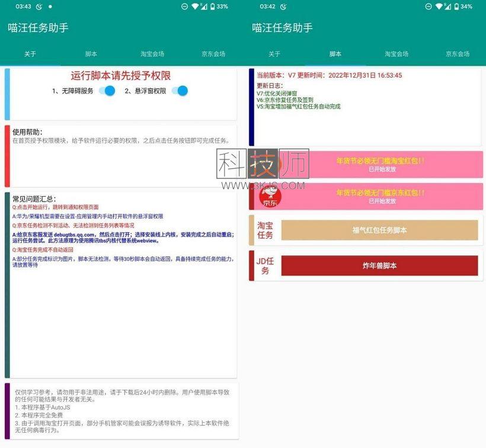The width and height of the screenshot is (486, 448).
Task: Click the Q:京东任务检测不到活动 question line
Action: [x=73, y=226]
